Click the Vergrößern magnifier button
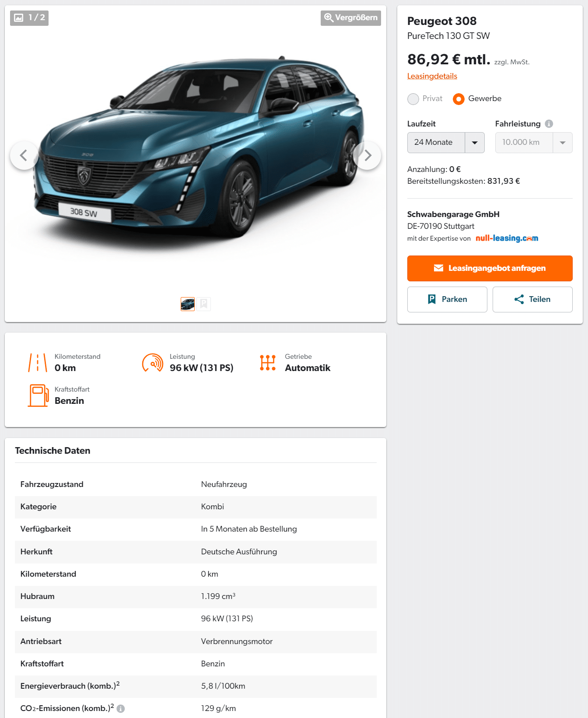 point(350,18)
